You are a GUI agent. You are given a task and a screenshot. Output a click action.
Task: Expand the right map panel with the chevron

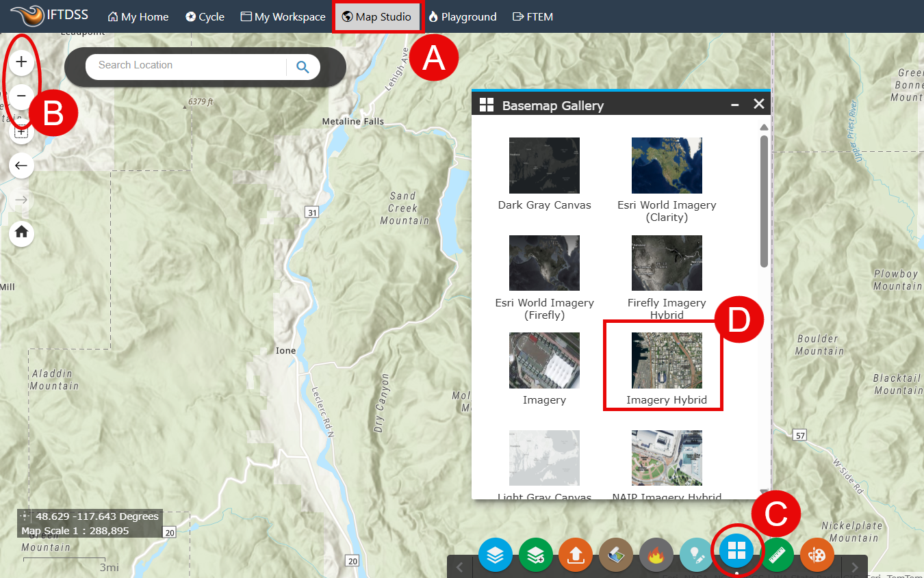[x=854, y=566]
